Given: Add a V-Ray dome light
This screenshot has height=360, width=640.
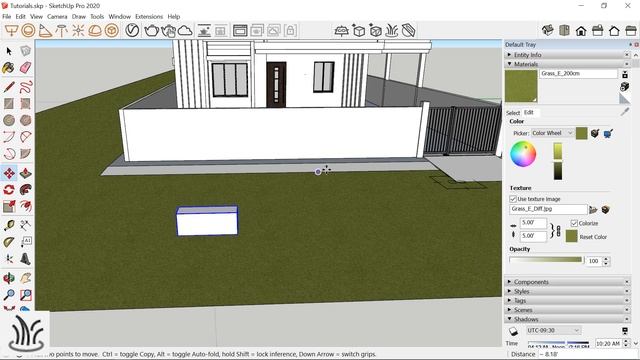Looking at the screenshot, I should [95, 31].
